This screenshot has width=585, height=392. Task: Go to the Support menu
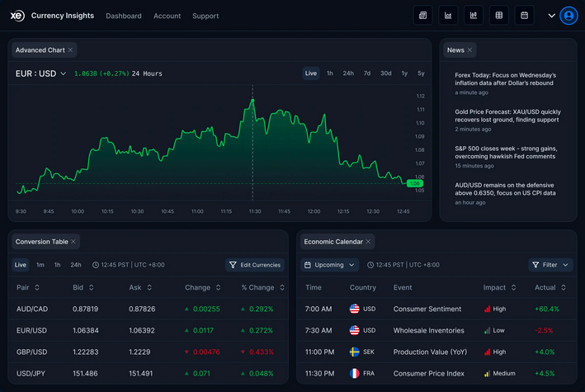click(205, 16)
